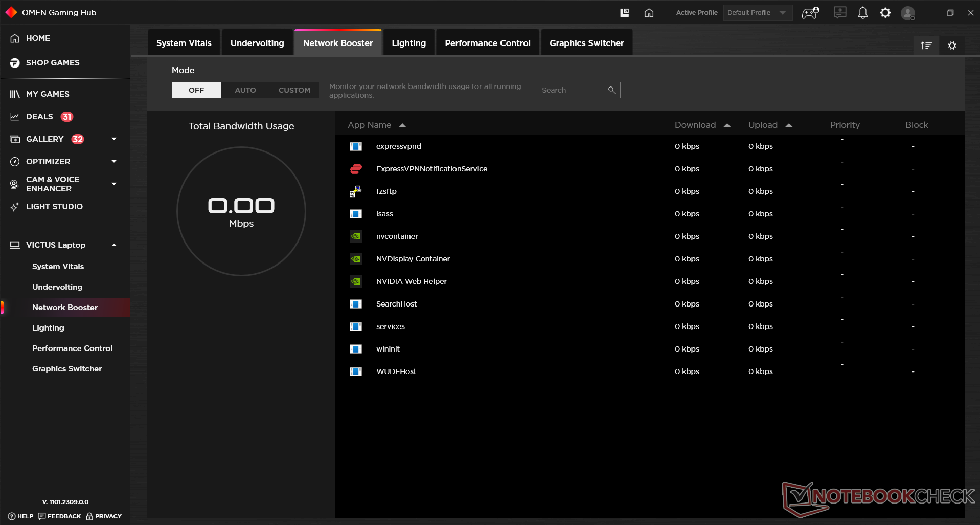Click the lsass app icon
Image resolution: width=980 pixels, height=525 pixels.
356,214
